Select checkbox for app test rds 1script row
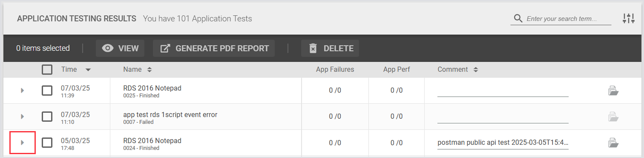 click(47, 117)
